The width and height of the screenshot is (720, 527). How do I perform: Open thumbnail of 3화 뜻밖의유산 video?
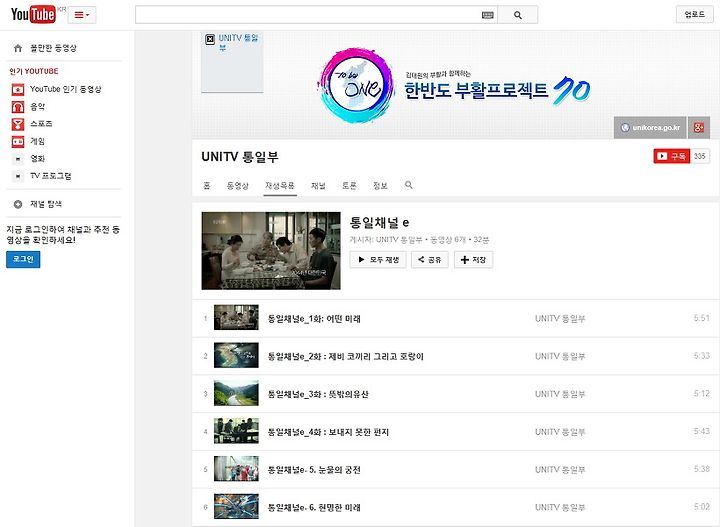tap(236, 393)
